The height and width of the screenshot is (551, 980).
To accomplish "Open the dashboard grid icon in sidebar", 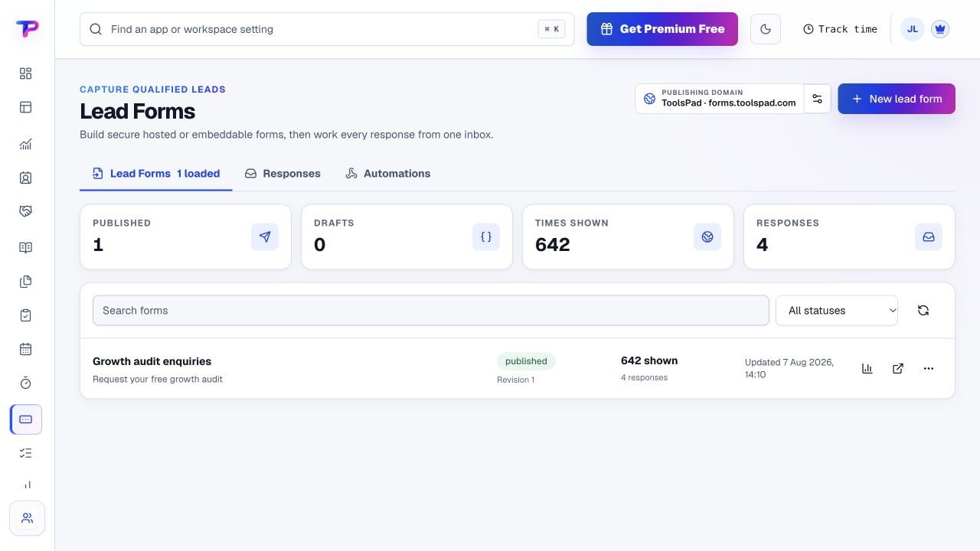I will tap(25, 73).
